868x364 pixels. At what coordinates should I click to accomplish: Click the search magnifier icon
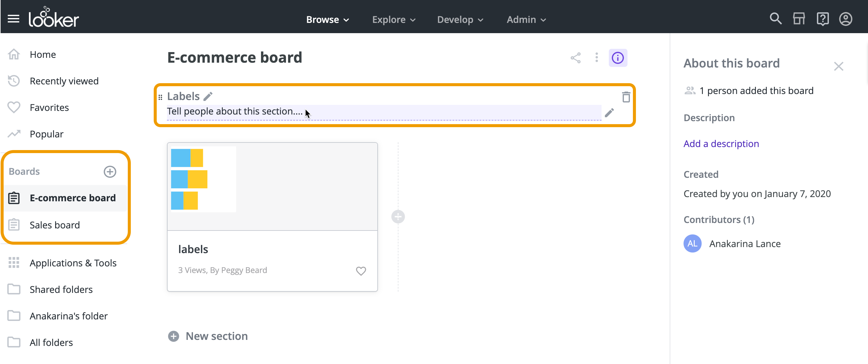[775, 19]
